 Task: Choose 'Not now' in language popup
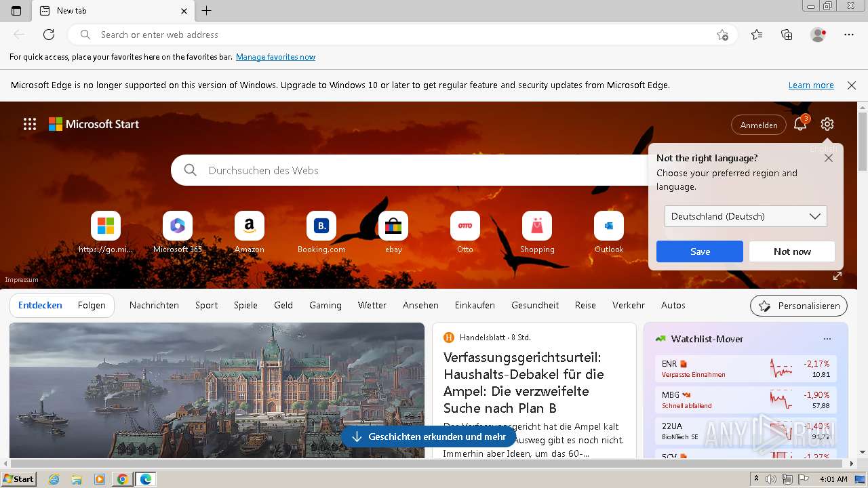[792, 251]
